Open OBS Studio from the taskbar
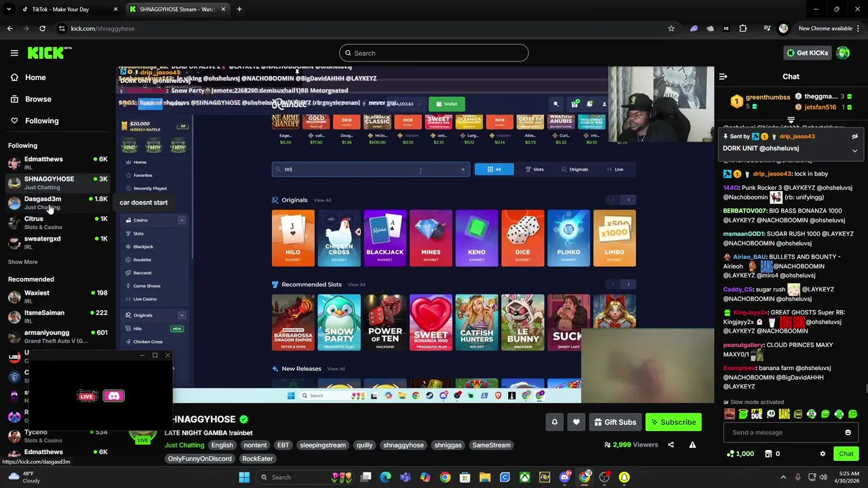This screenshot has width=868, height=488. 604,477
